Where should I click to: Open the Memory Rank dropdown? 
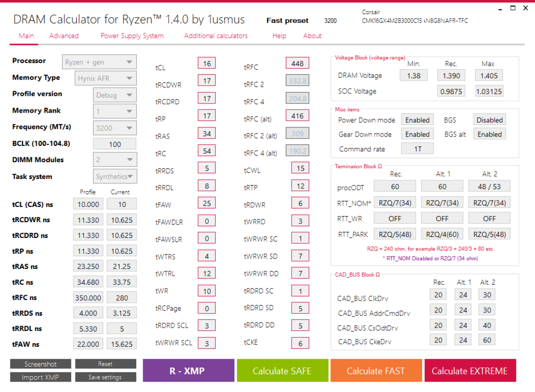tap(114, 112)
